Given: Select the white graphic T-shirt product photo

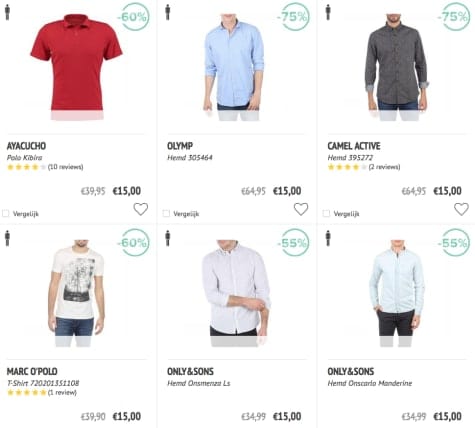Looking at the screenshot, I should click(x=76, y=293).
